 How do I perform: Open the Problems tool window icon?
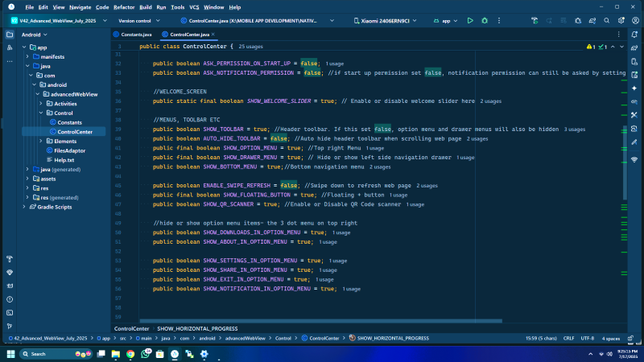click(x=10, y=299)
